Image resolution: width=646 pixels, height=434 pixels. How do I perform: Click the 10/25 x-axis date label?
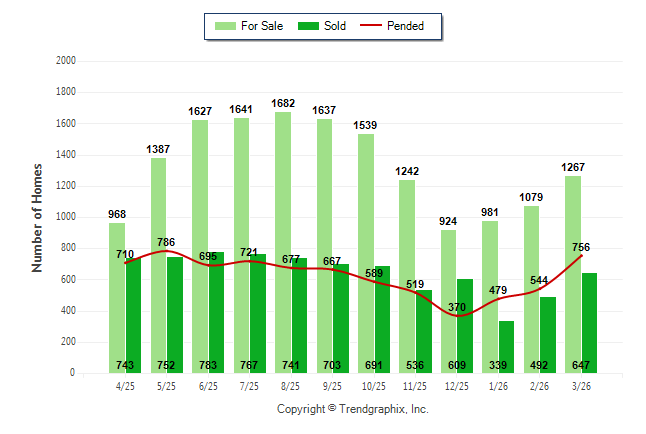point(374,388)
